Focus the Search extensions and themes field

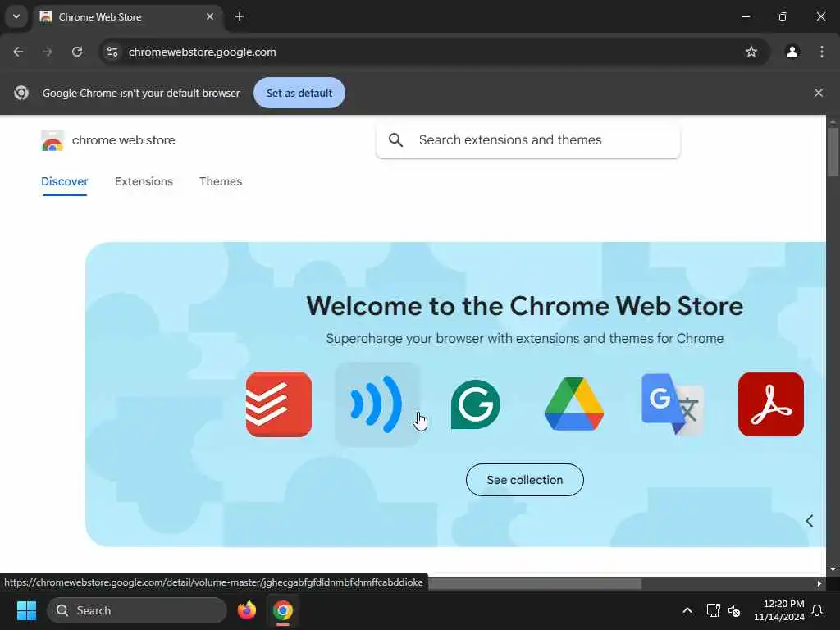click(x=528, y=140)
